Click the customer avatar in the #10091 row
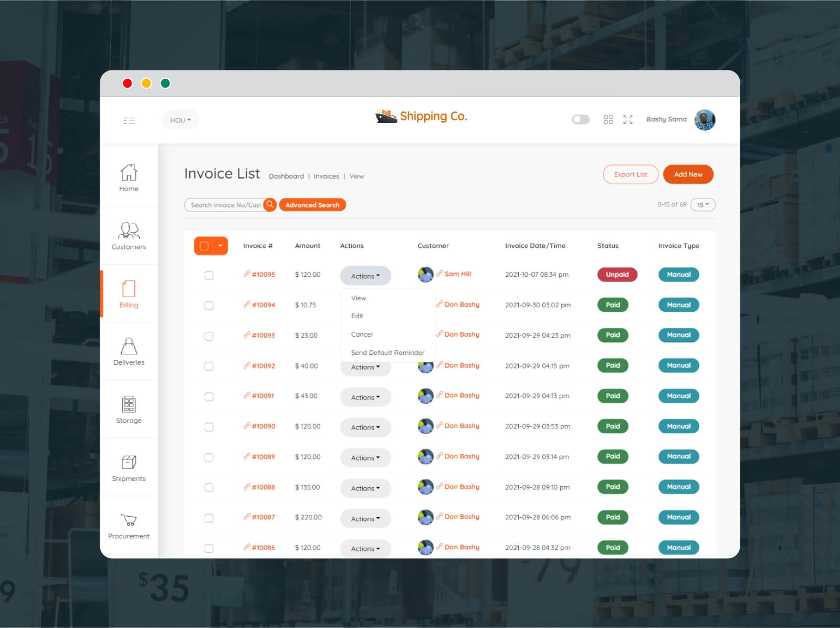840x628 pixels. [425, 396]
